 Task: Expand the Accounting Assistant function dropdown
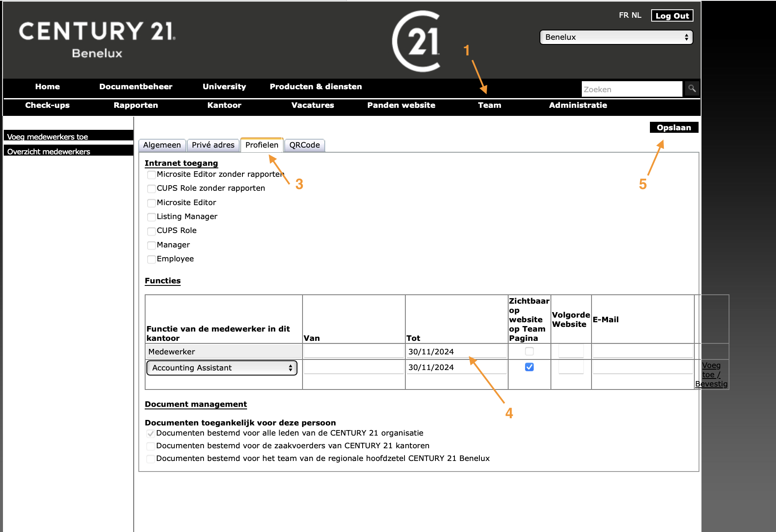222,368
